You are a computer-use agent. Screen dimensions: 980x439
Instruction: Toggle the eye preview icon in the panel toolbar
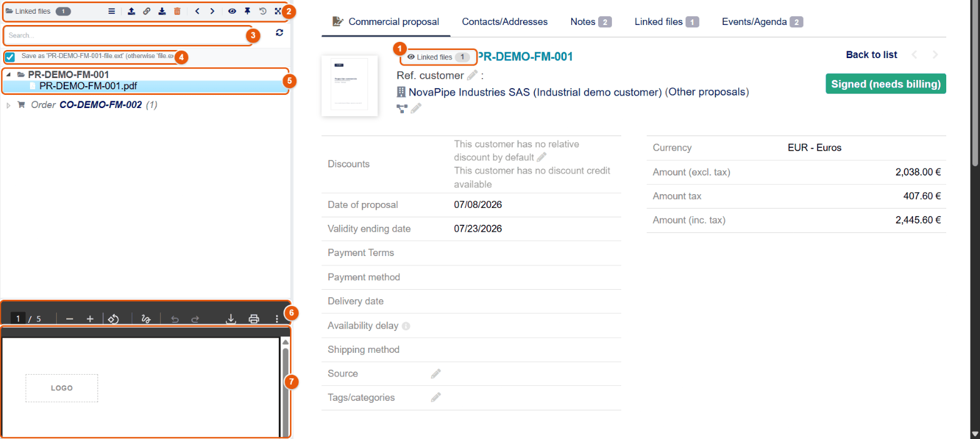pos(232,11)
